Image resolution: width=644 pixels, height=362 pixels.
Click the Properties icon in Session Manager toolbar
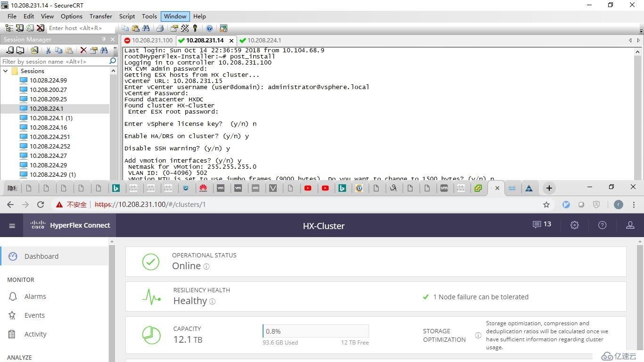coord(93,50)
